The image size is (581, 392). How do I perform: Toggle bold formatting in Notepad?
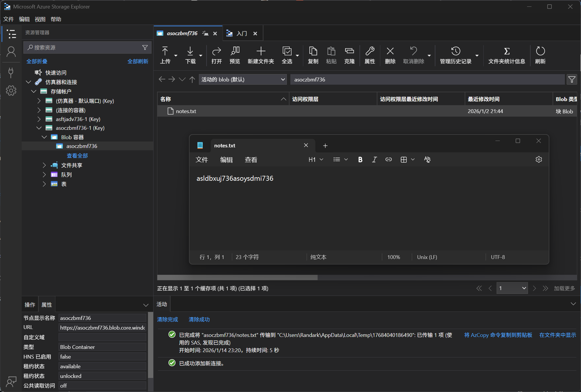click(x=360, y=160)
